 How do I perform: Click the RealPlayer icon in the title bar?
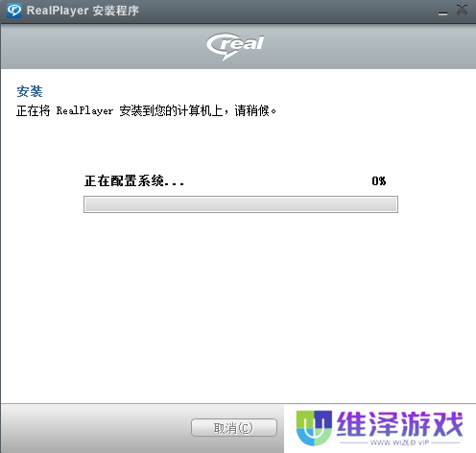pyautogui.click(x=14, y=11)
